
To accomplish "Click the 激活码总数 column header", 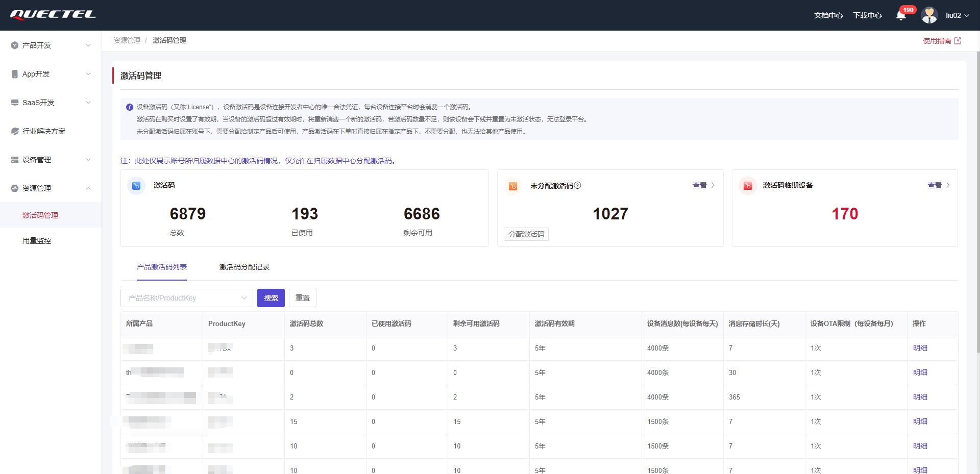I will point(306,323).
